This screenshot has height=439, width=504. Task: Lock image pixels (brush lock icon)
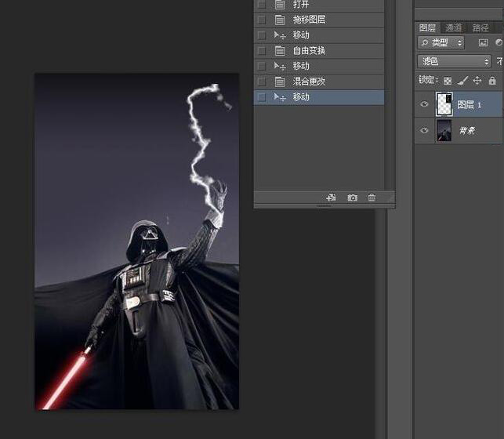click(462, 80)
